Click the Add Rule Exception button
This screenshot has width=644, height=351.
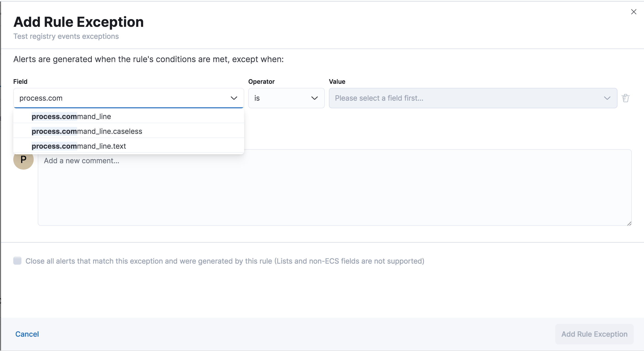pos(594,334)
